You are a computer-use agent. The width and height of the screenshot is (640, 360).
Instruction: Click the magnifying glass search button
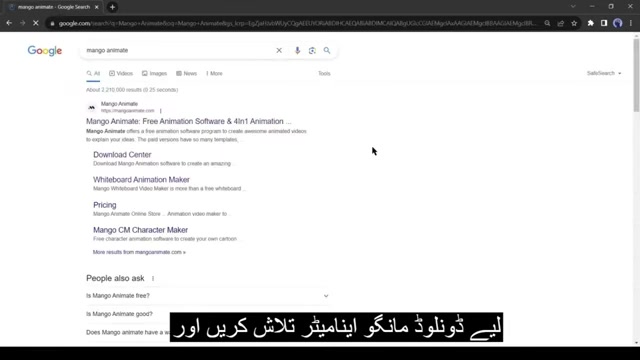pyautogui.click(x=327, y=50)
